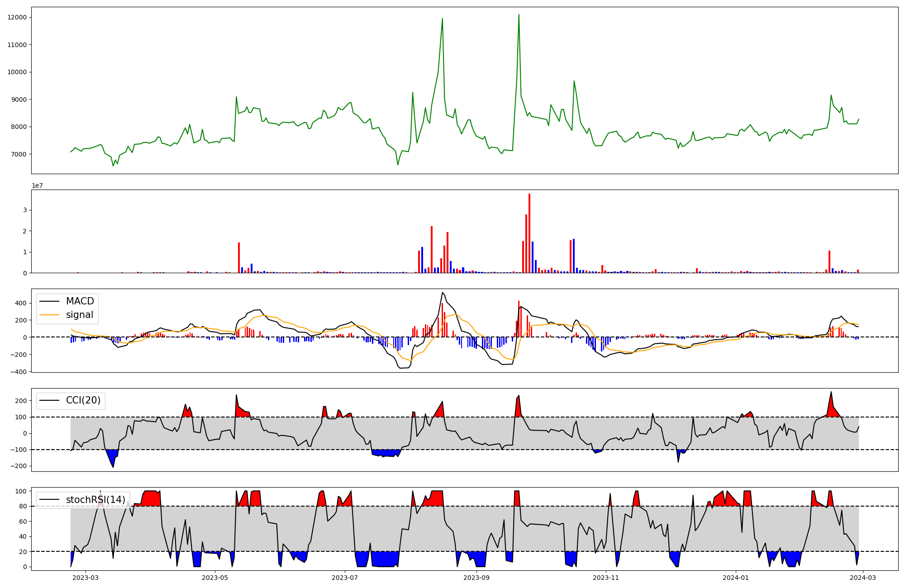Click the 7000 price axis label
The image size is (905, 588).
coord(19,154)
